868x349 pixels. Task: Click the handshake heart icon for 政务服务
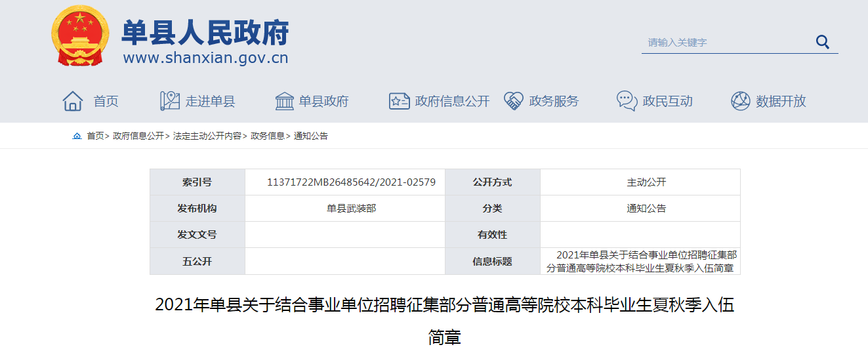(513, 101)
